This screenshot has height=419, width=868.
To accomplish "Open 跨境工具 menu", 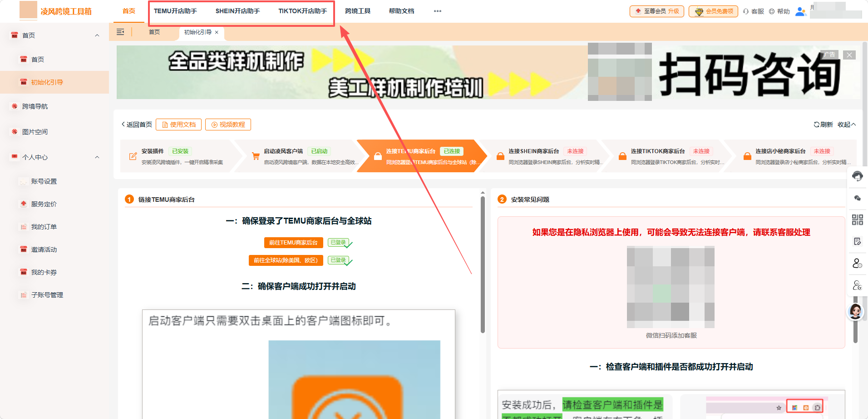I will pos(358,11).
